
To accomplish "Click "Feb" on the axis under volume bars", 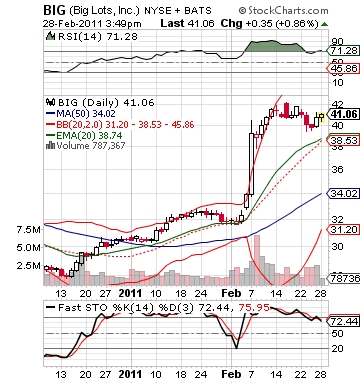I will click(231, 293).
